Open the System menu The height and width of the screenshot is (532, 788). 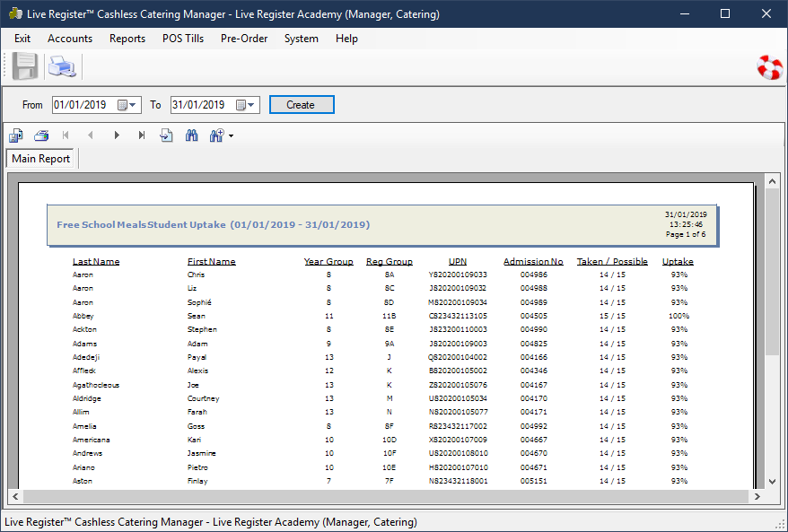(x=301, y=39)
